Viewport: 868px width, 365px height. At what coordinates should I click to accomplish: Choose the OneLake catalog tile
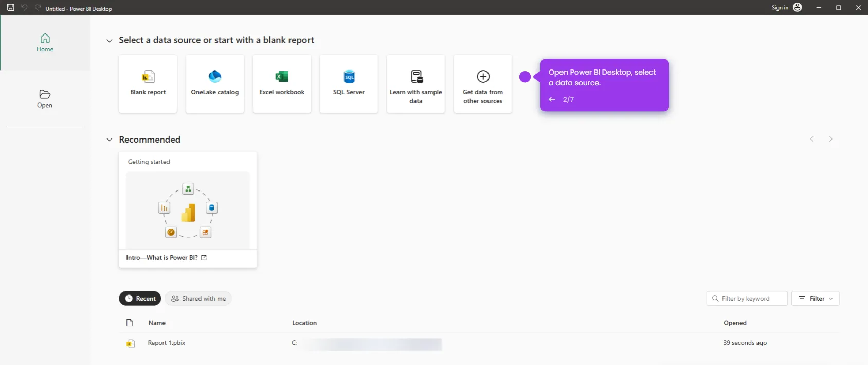pos(215,83)
